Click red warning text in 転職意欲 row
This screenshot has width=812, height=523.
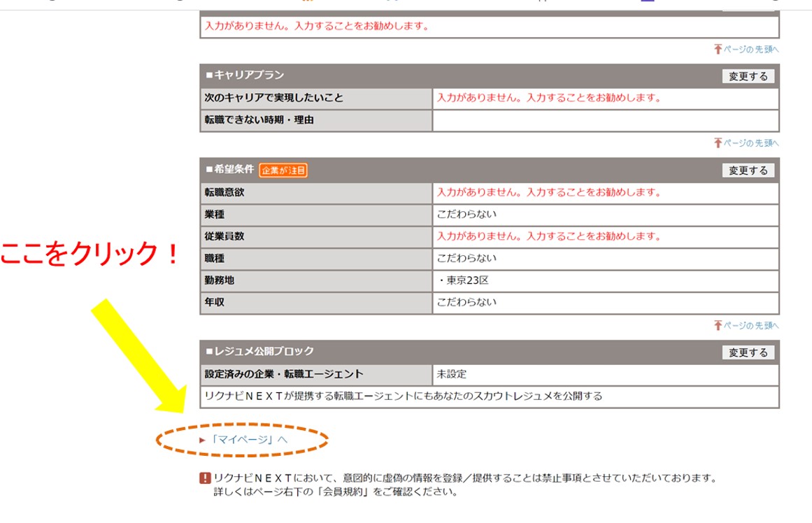click(549, 193)
